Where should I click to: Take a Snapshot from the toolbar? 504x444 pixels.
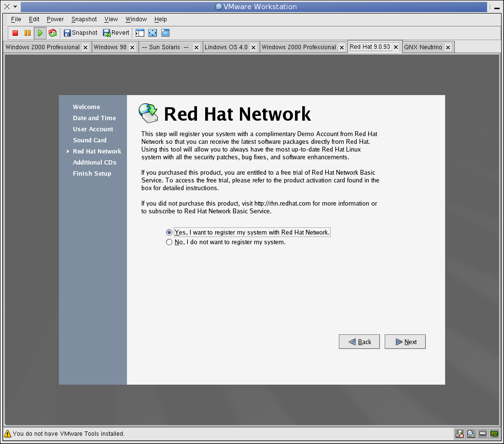(x=80, y=33)
